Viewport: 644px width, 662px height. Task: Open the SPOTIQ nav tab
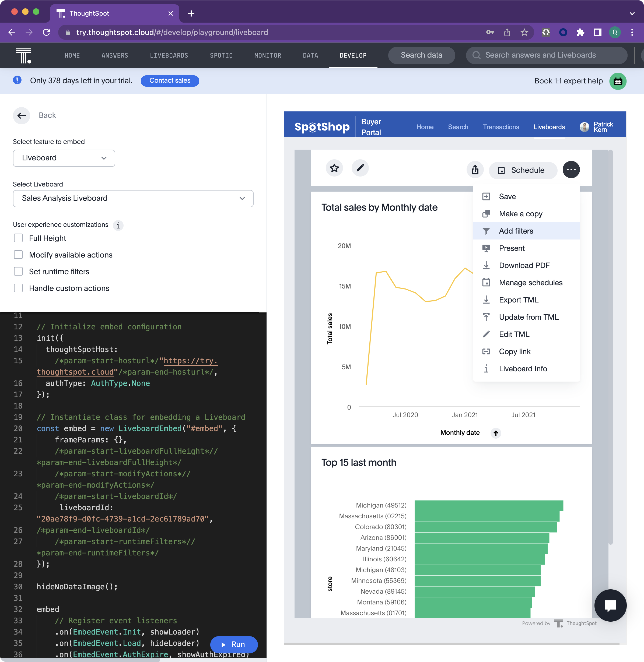pos(221,55)
